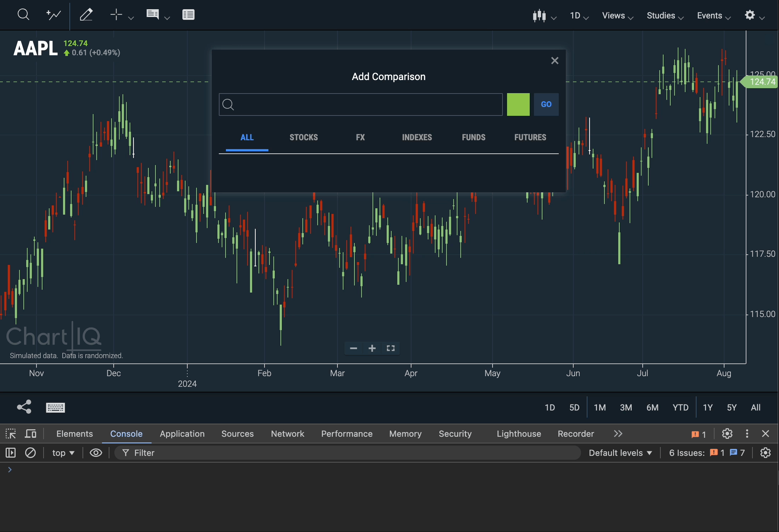Toggle chart full screen icon

[x=391, y=349]
